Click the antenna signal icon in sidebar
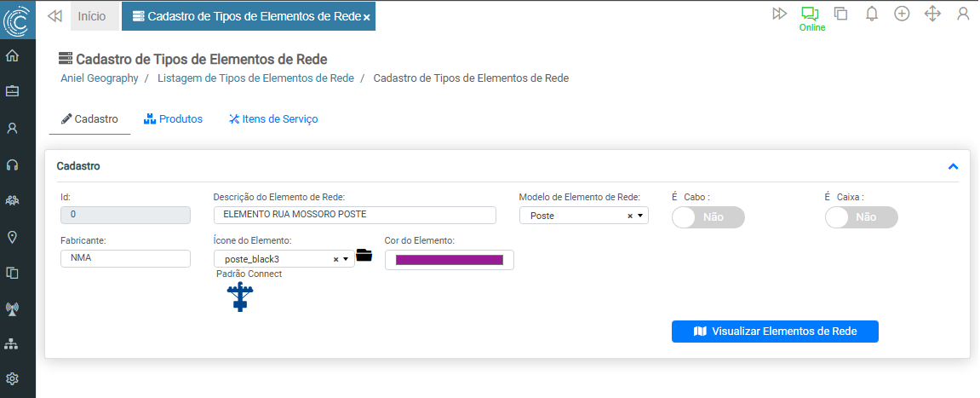This screenshot has height=398, width=980. click(x=12, y=309)
